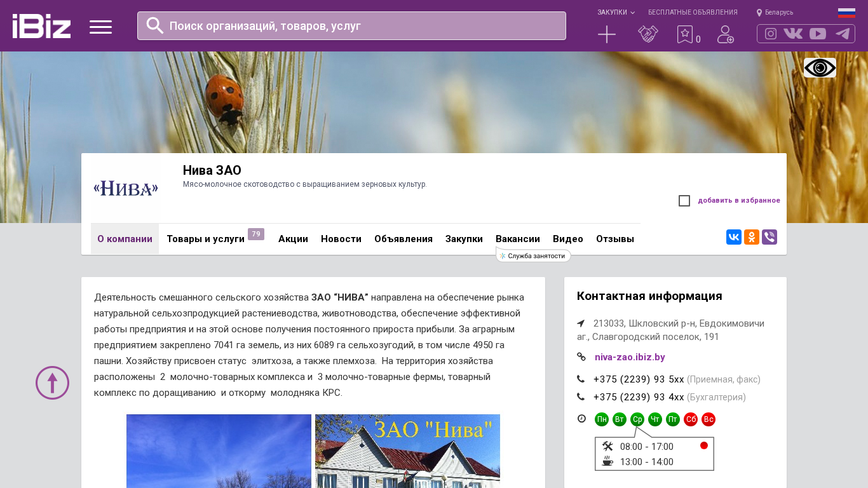The height and width of the screenshot is (488, 868).
Task: Click the search magnifier icon
Action: click(155, 25)
